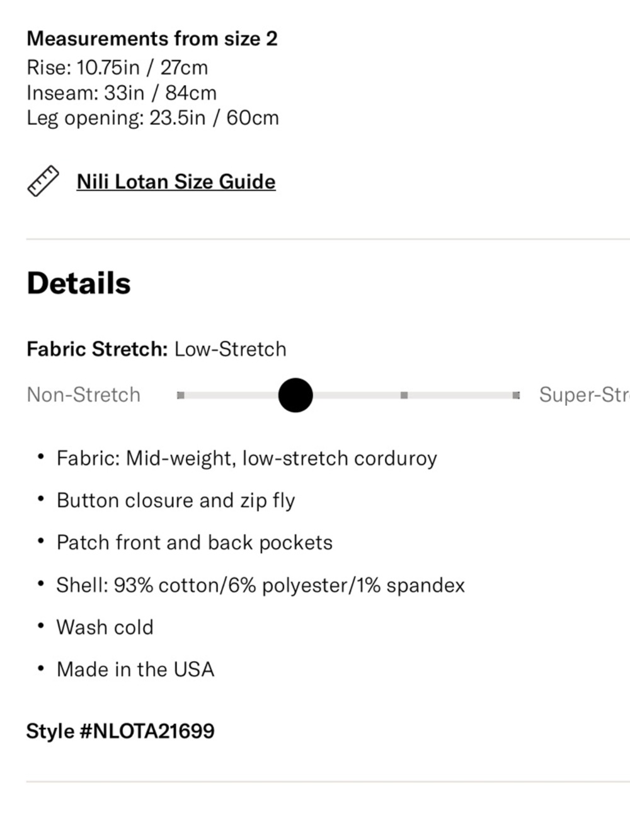Viewport: 630px width, 840px height.
Task: Click the Shell 93% cotton composition line
Action: [x=260, y=585]
